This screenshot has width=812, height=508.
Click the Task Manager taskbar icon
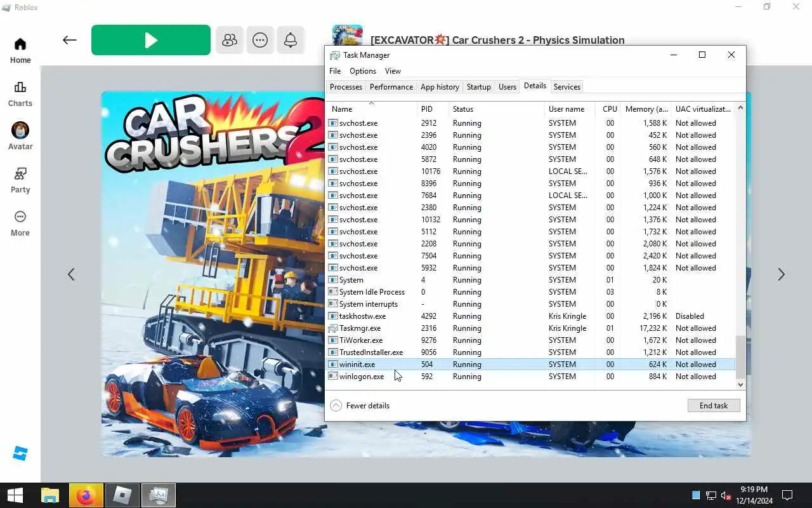coord(158,495)
